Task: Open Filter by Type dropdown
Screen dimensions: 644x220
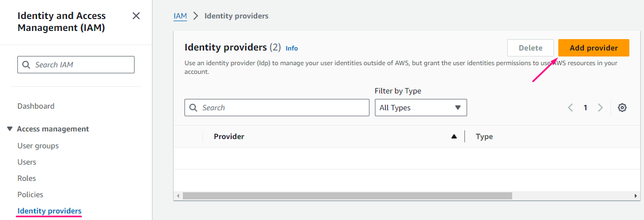Action: pyautogui.click(x=420, y=108)
